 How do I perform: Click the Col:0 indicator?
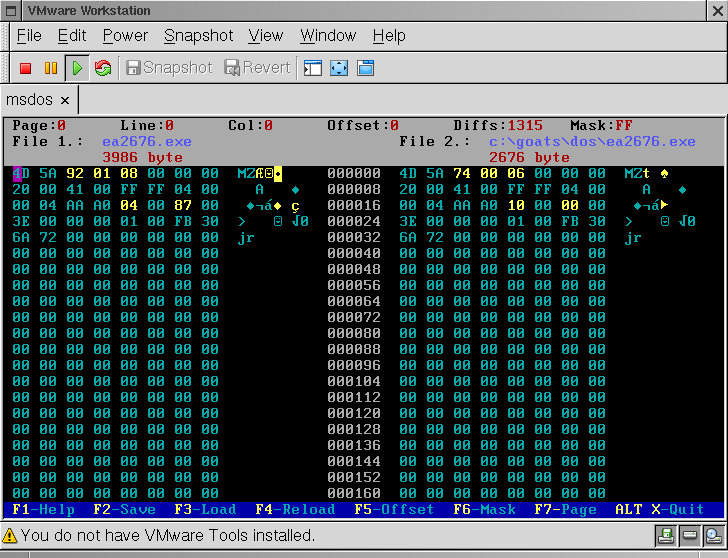[x=250, y=125]
